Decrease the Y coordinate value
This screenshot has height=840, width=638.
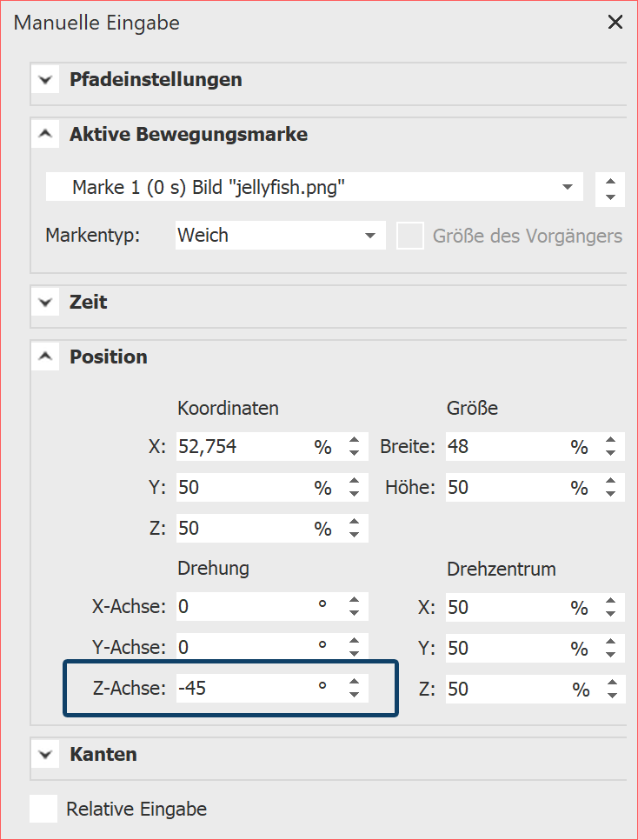pos(354,494)
